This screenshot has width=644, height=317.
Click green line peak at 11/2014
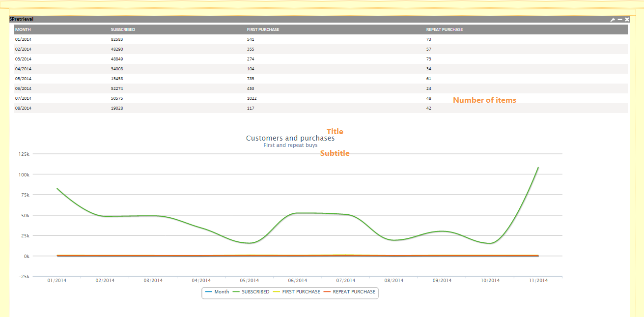538,168
